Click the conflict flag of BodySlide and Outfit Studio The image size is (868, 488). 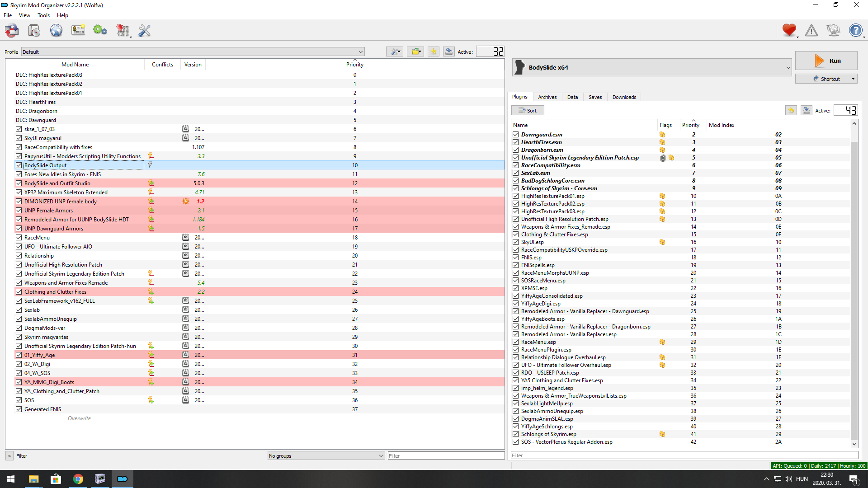click(151, 183)
